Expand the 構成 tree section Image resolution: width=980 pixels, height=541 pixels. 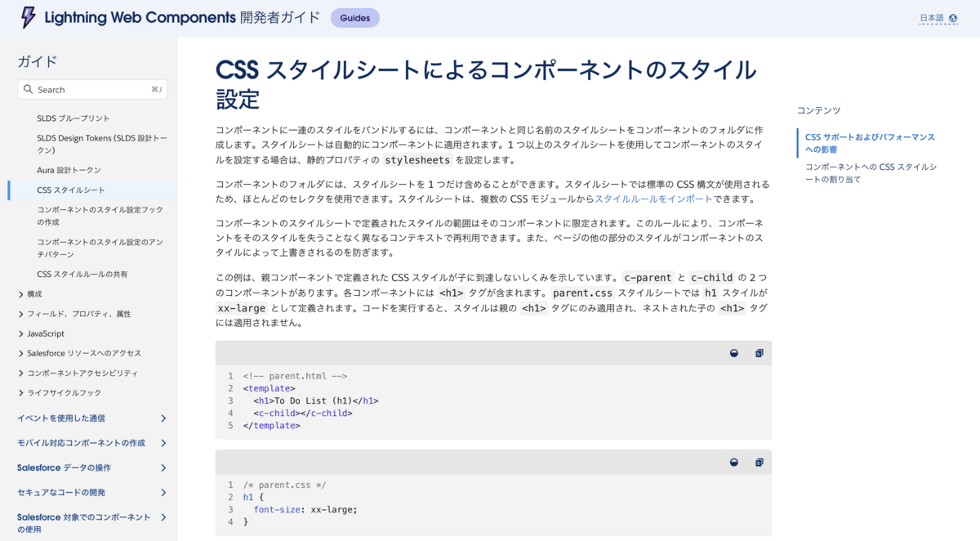[x=21, y=294]
